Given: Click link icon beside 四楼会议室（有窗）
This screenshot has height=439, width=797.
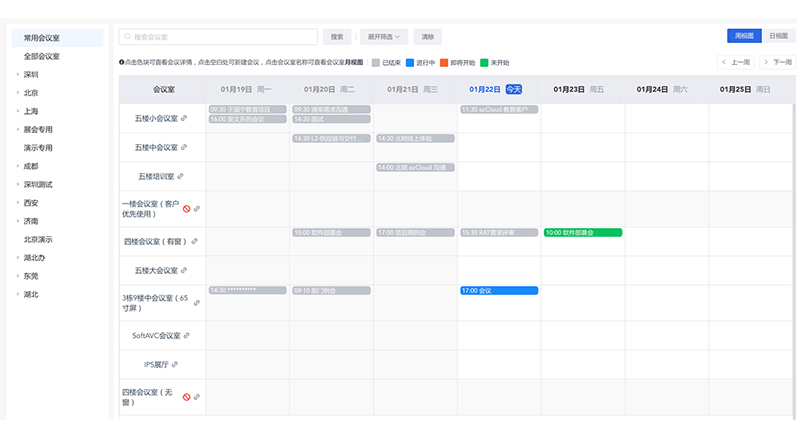Looking at the screenshot, I should [x=195, y=241].
